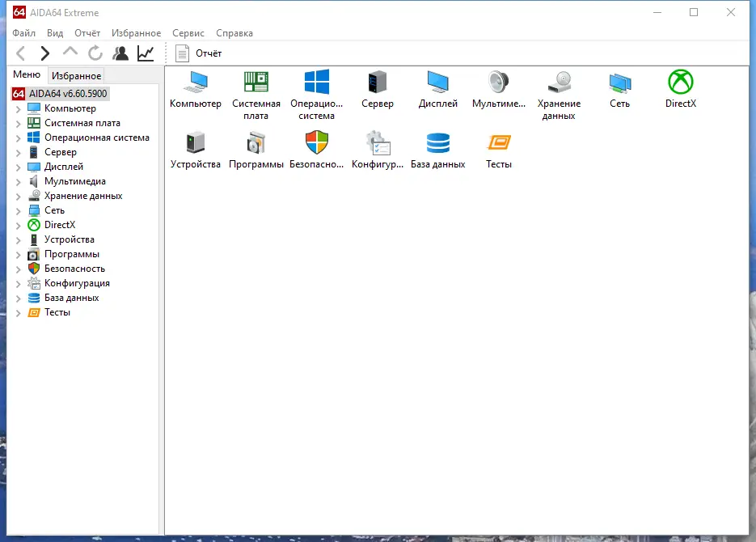Go up one level with Up arrow

(x=70, y=52)
